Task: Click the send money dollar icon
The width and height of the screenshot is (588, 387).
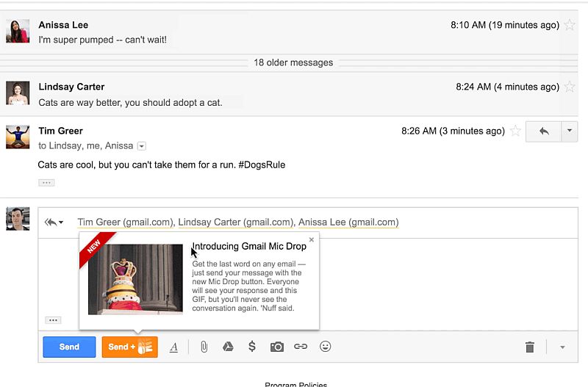Action: click(252, 347)
